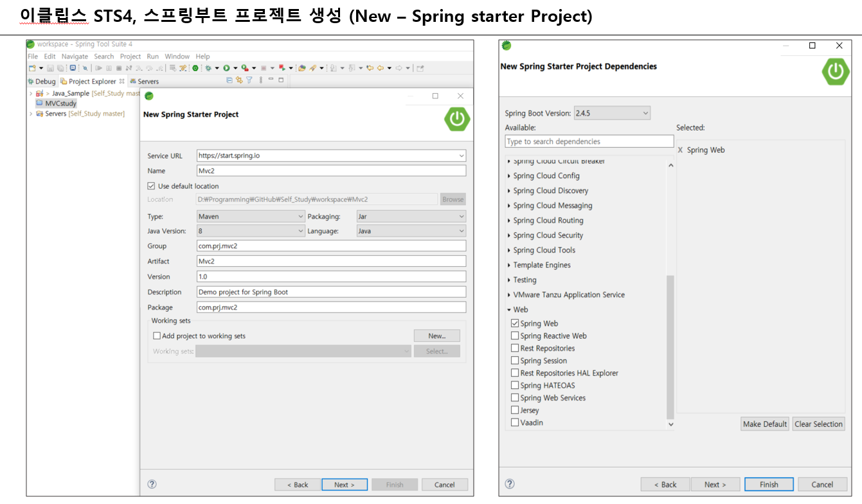Image resolution: width=862 pixels, height=504 pixels.
Task: Open the File menu
Action: [33, 57]
